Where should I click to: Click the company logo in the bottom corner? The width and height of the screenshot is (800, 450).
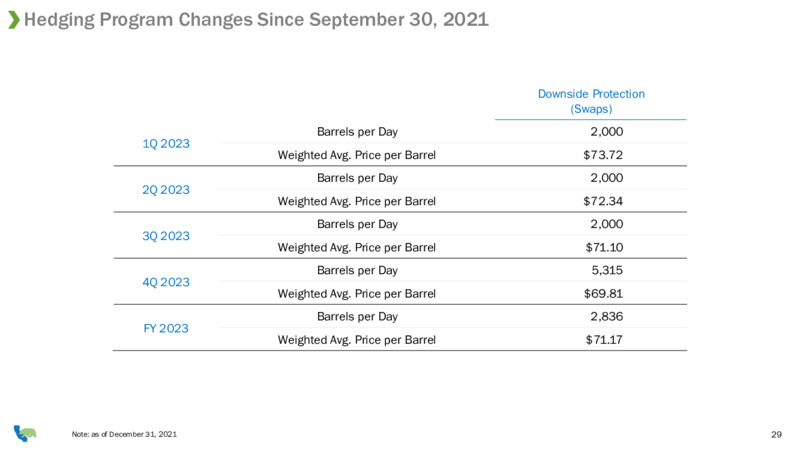point(25,433)
